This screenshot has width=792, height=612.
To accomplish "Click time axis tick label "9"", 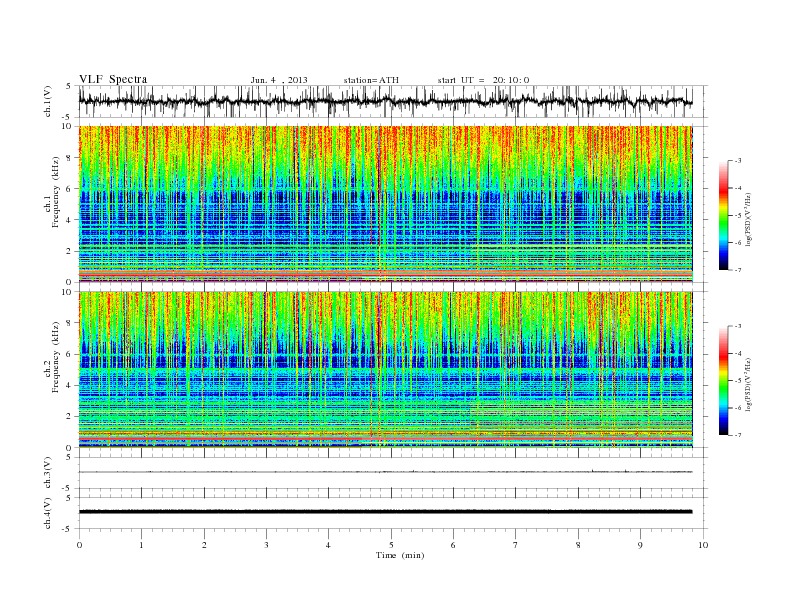I will tap(640, 545).
